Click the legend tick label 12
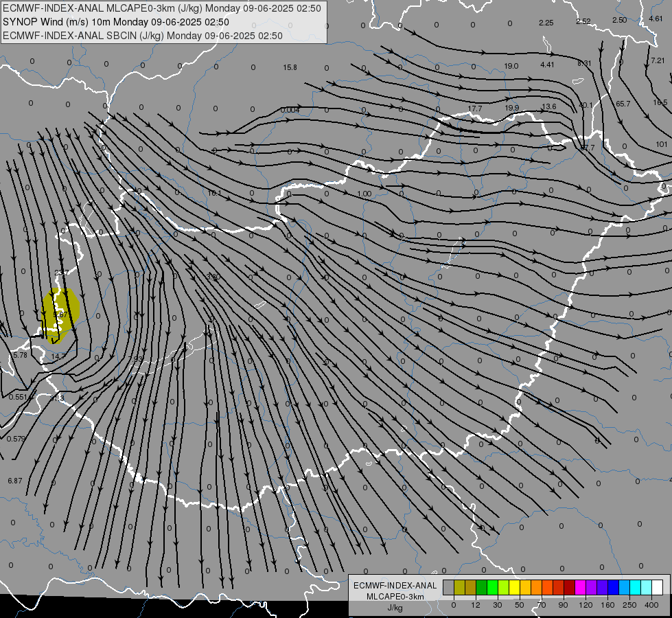672x618 pixels. click(x=476, y=605)
